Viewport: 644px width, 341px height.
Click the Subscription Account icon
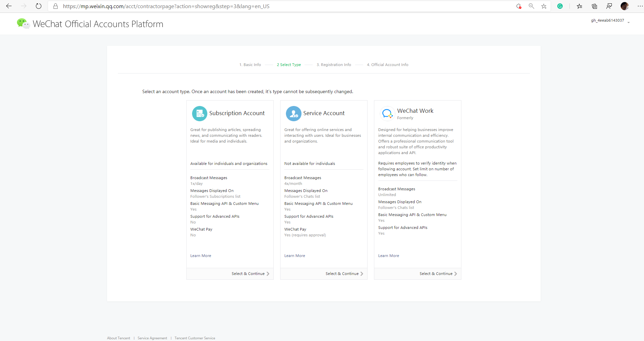200,113
